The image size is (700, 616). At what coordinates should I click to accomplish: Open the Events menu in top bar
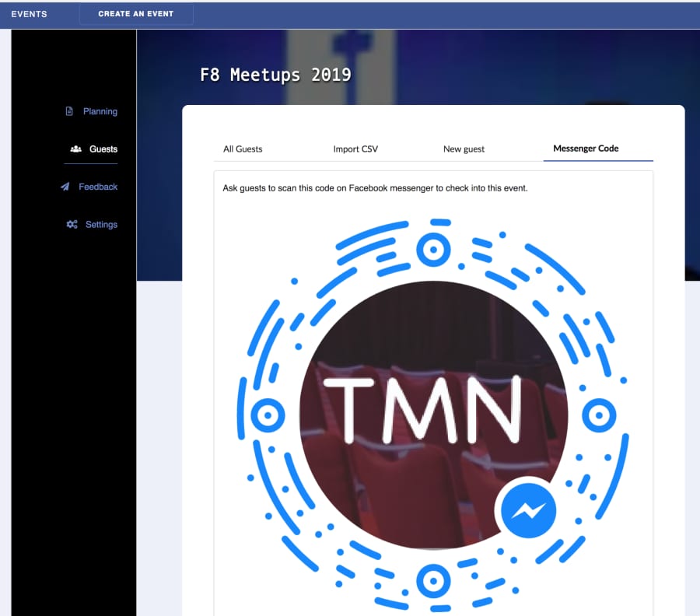click(29, 14)
